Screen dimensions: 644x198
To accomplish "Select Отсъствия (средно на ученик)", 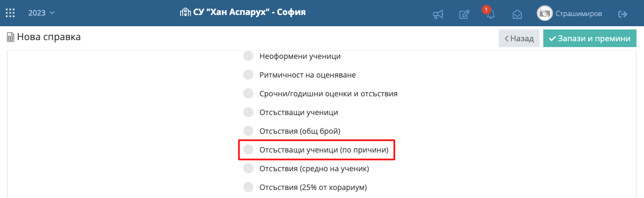I will point(306,169).
